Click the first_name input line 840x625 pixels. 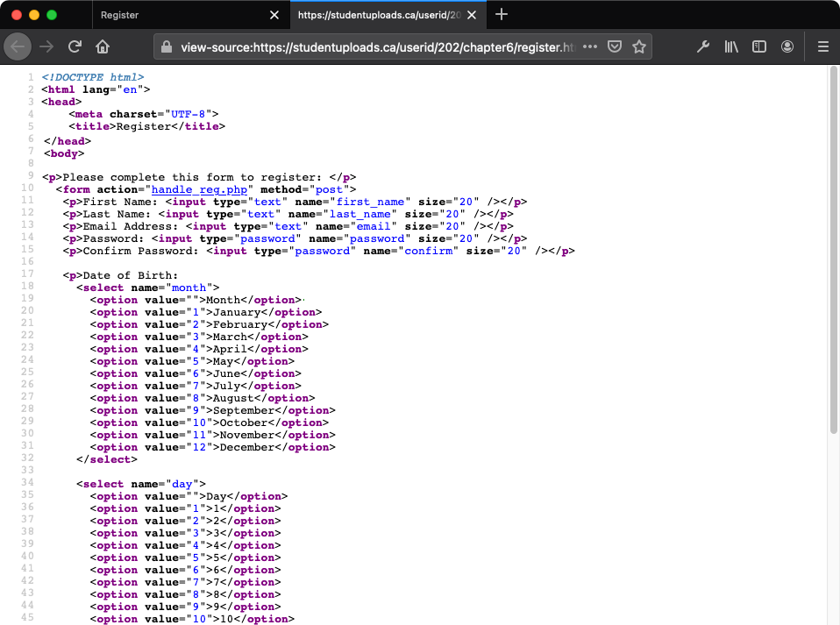coord(295,202)
